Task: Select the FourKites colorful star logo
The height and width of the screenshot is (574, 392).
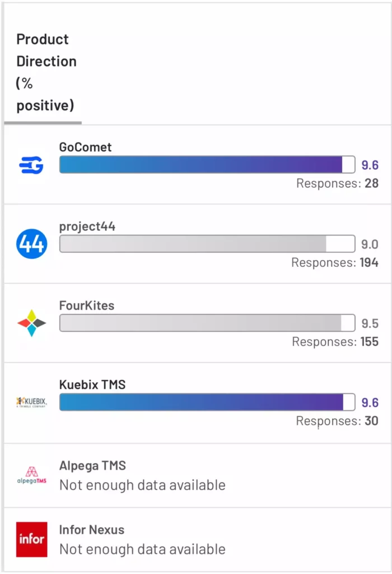Action: pyautogui.click(x=32, y=323)
